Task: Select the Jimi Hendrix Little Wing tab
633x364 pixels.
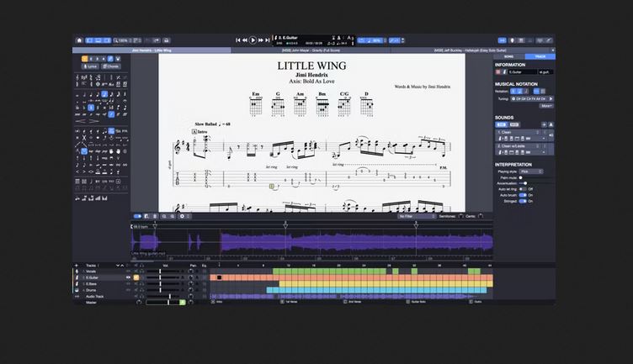Action: pyautogui.click(x=152, y=50)
